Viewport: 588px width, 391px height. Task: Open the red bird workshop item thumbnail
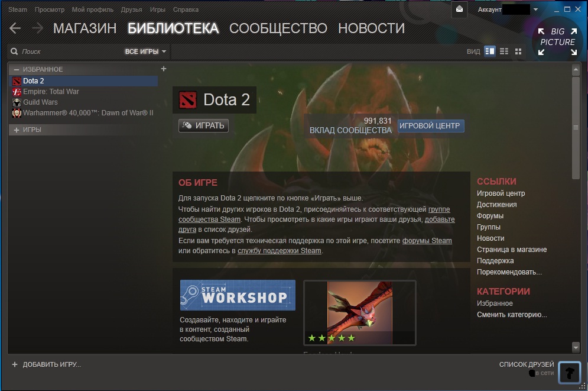pyautogui.click(x=360, y=312)
